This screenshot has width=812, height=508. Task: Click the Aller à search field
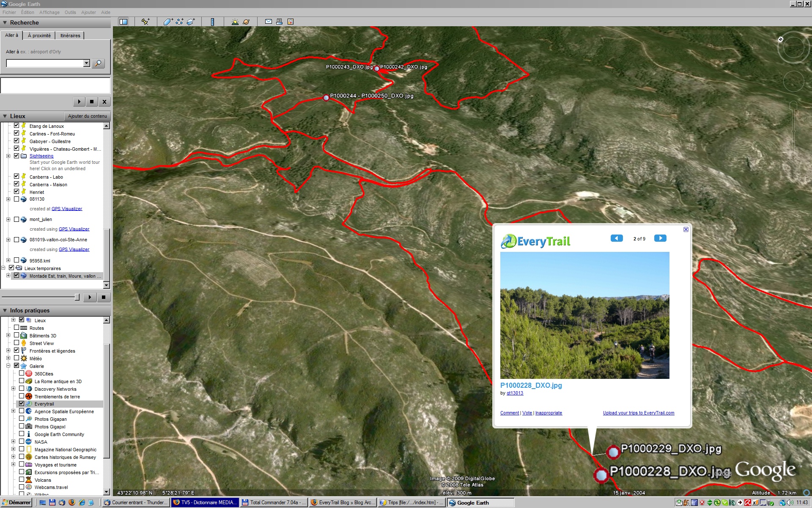point(45,63)
